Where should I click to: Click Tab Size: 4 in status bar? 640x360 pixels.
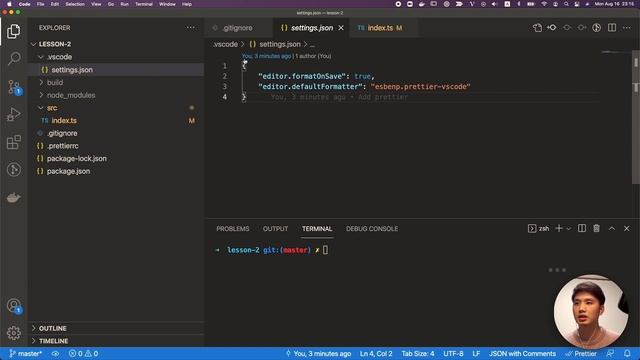(x=418, y=353)
